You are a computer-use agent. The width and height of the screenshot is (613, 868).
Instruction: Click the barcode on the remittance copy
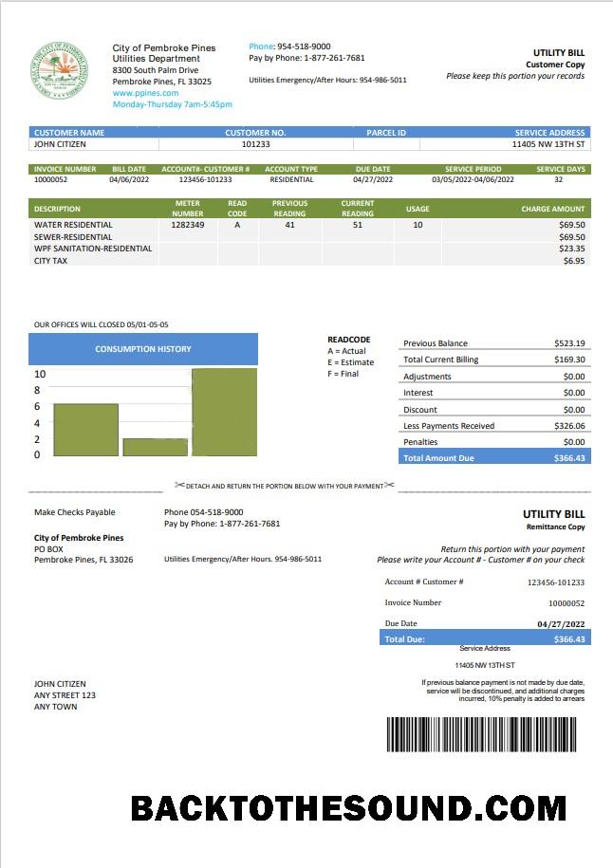[x=481, y=734]
